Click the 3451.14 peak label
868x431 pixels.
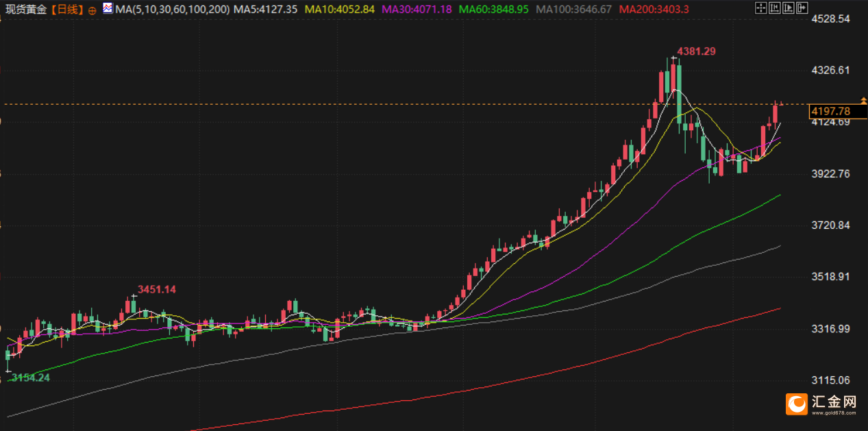pyautogui.click(x=157, y=290)
